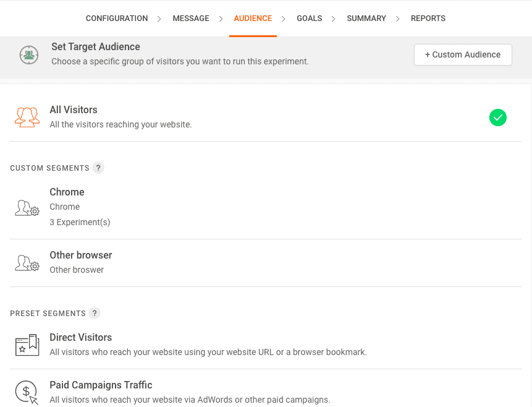Jump to the Summary step
The width and height of the screenshot is (532, 407).
(366, 19)
